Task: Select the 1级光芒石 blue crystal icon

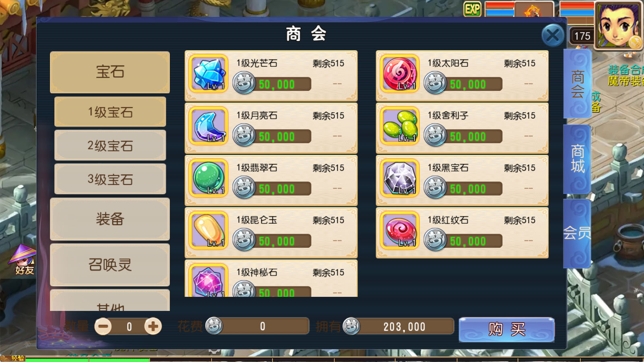Action: pos(208,74)
